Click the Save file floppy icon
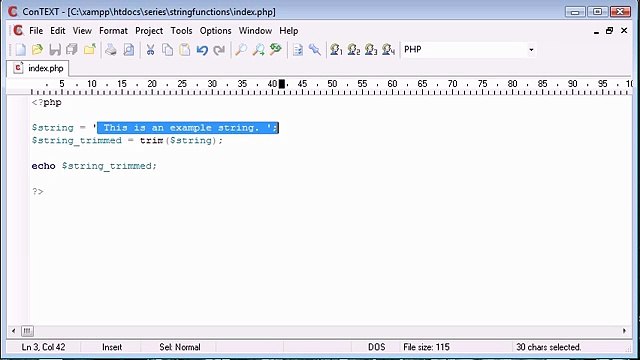The height and width of the screenshot is (360, 640). pos(55,50)
